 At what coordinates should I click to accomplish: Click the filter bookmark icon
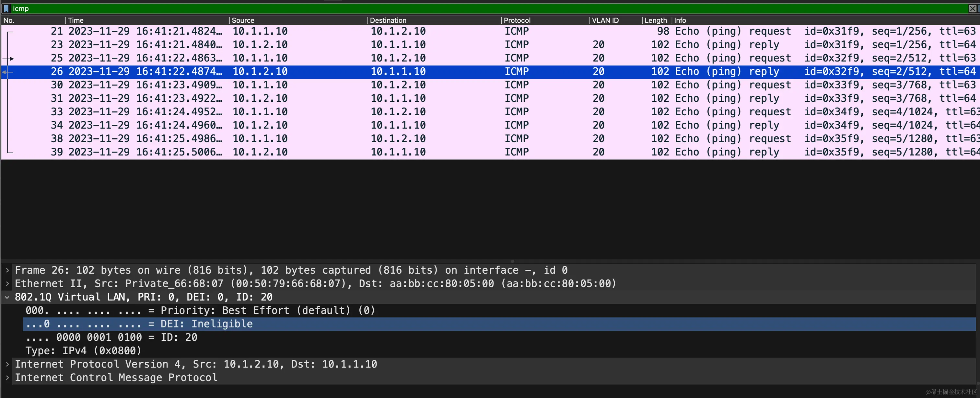point(6,8)
